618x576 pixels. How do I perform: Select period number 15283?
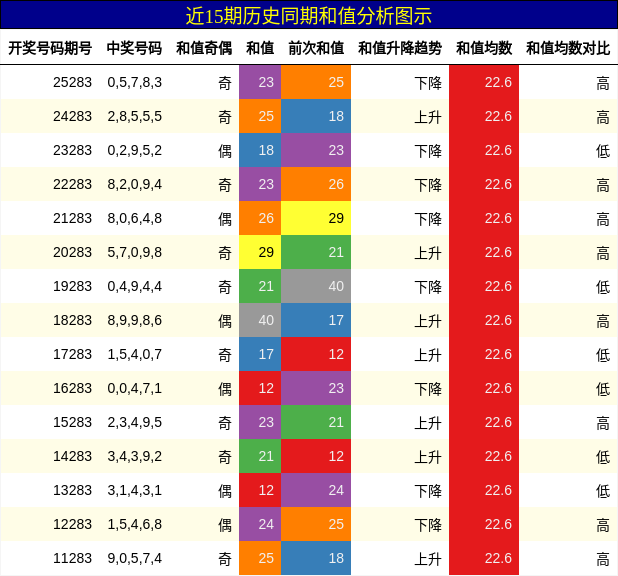[73, 422]
